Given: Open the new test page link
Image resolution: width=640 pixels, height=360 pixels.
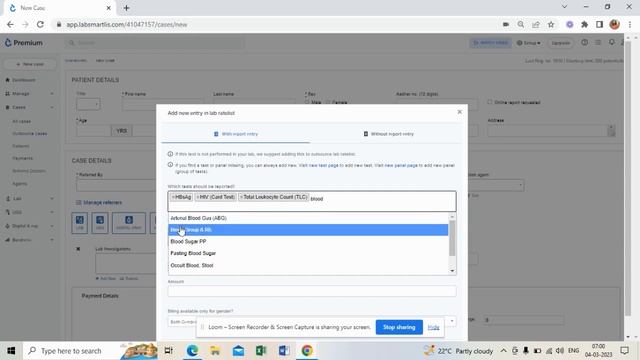Looking at the screenshot, I should (x=324, y=166).
